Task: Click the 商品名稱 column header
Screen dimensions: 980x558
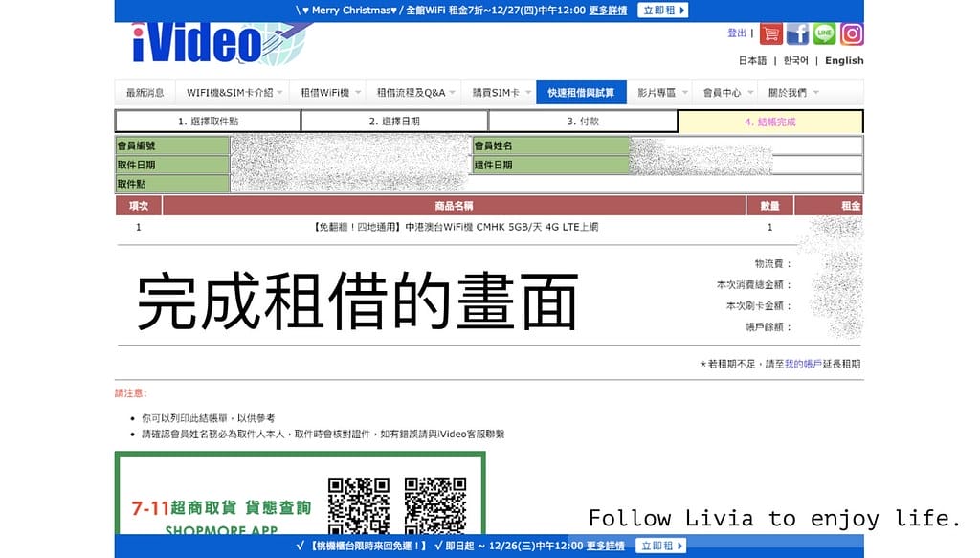Action: [455, 206]
